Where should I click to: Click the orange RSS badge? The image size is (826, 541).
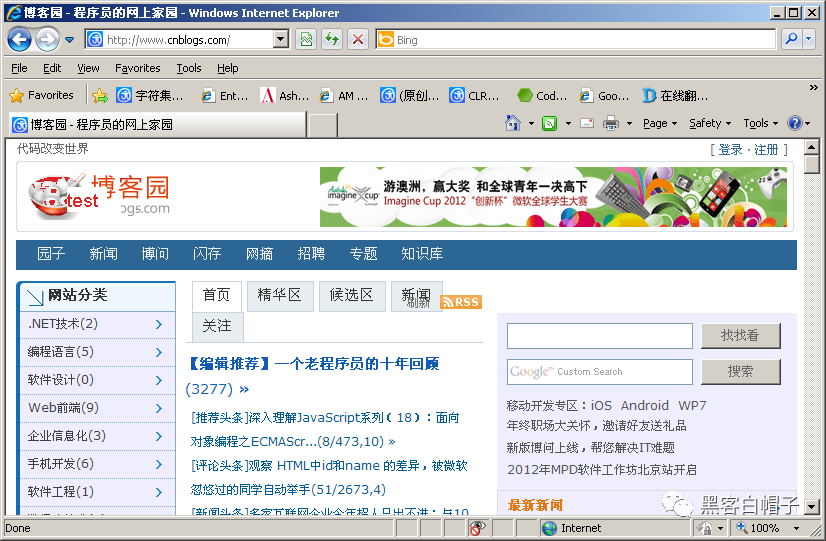(461, 302)
